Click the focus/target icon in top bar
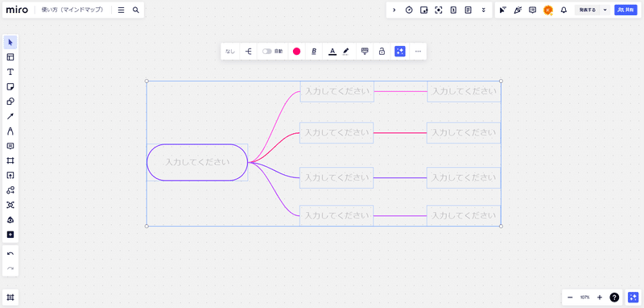The width and height of the screenshot is (644, 308). [438, 10]
